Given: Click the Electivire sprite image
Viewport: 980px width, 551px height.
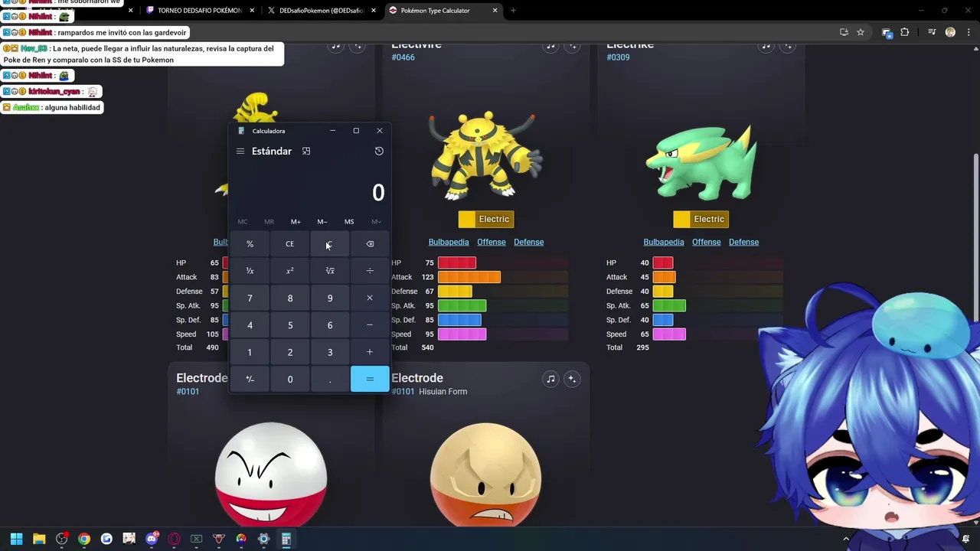Looking at the screenshot, I should point(485,155).
